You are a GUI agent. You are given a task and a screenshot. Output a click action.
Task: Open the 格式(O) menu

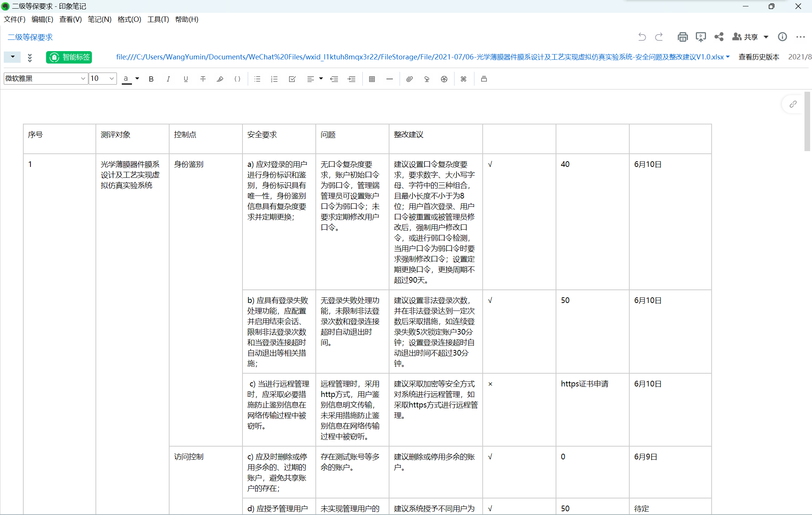[129, 19]
